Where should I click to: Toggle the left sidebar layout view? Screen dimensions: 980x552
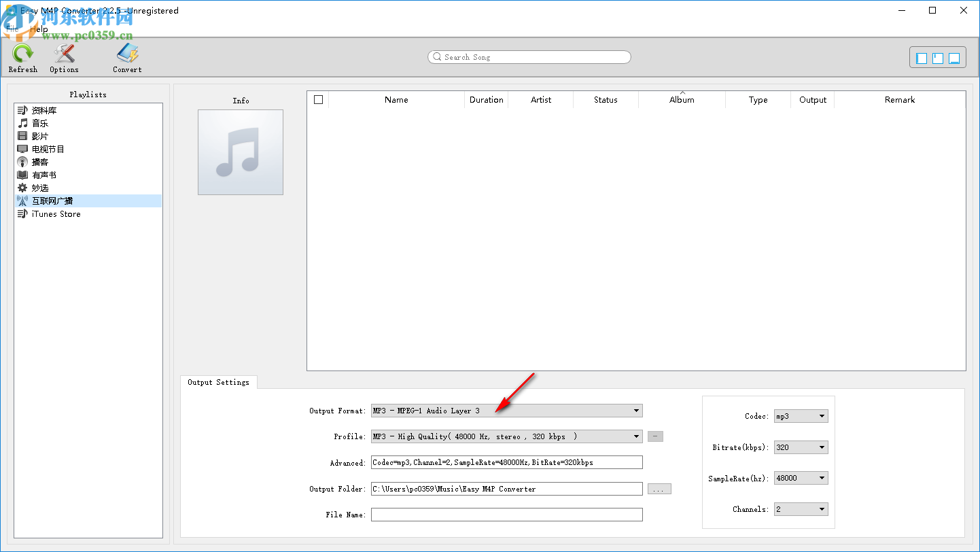(921, 58)
